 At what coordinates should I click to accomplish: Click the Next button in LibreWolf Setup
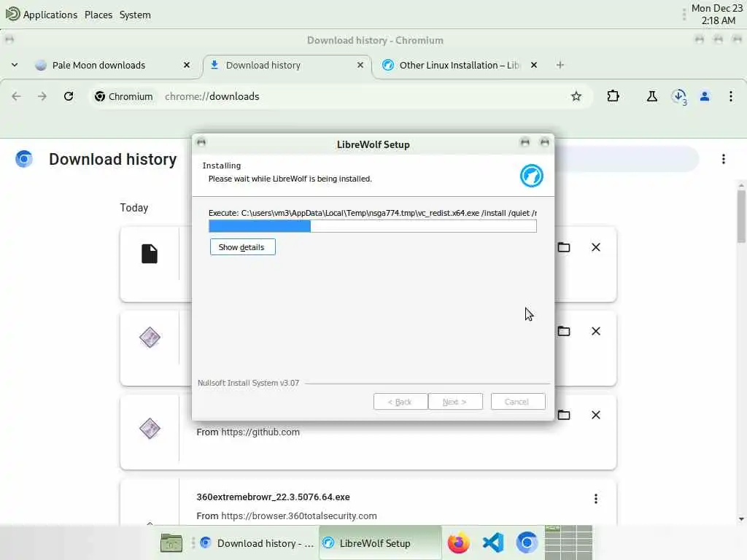tap(455, 402)
